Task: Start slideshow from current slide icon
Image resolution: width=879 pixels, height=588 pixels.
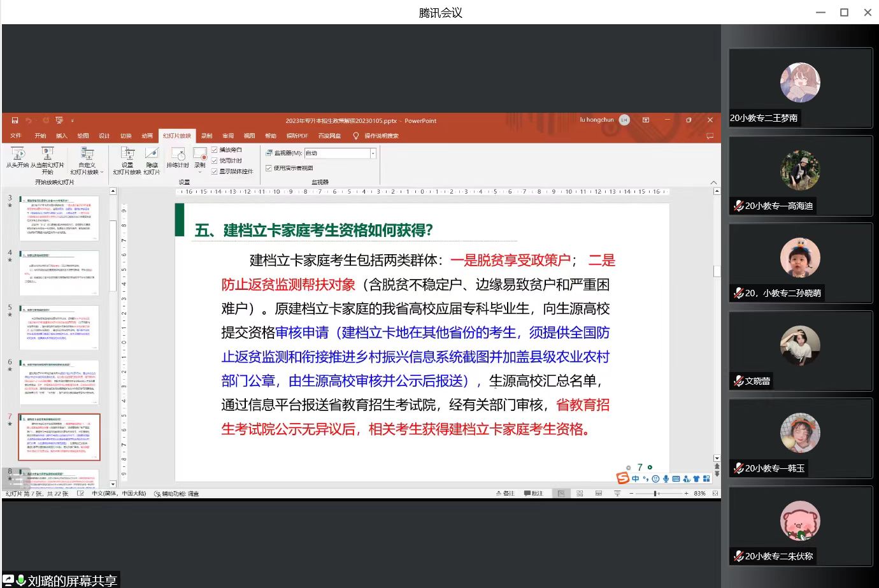Action: pyautogui.click(x=47, y=154)
